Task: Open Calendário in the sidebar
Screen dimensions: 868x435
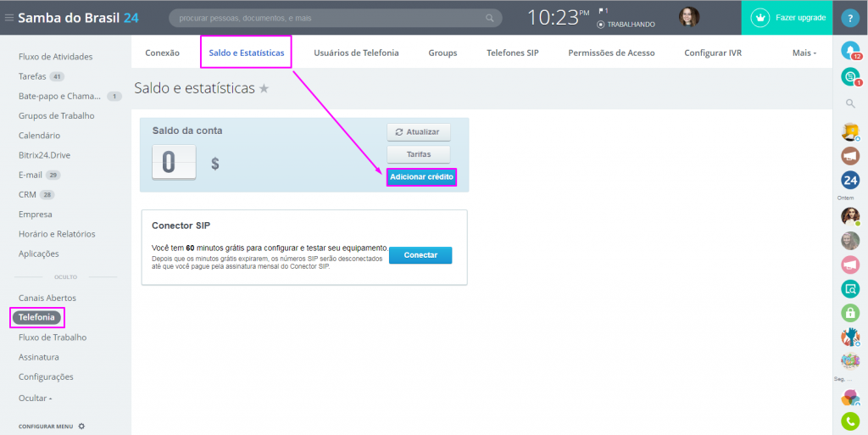Action: click(x=39, y=136)
